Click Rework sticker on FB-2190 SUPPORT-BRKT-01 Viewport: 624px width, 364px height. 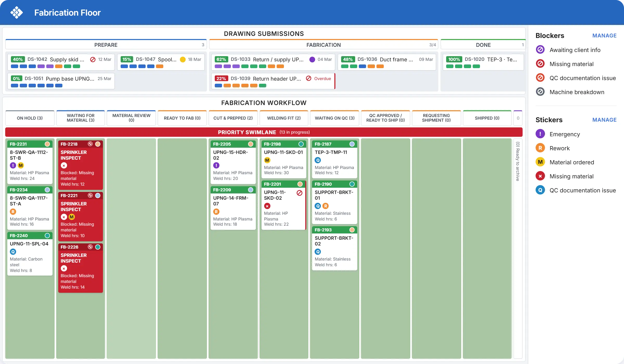pyautogui.click(x=326, y=206)
